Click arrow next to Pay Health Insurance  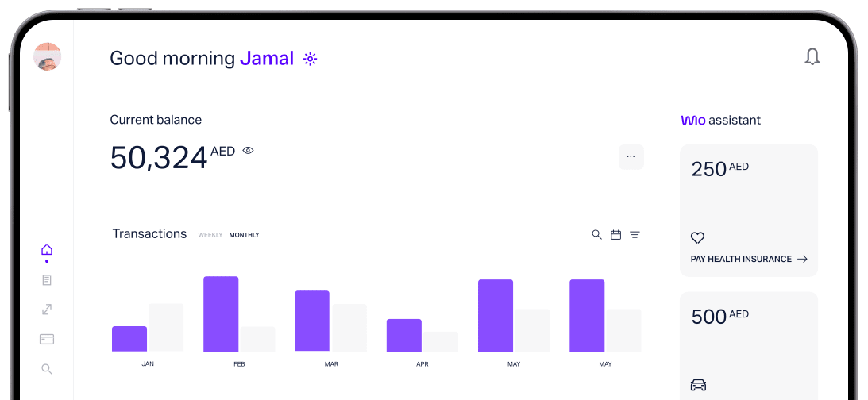click(803, 259)
